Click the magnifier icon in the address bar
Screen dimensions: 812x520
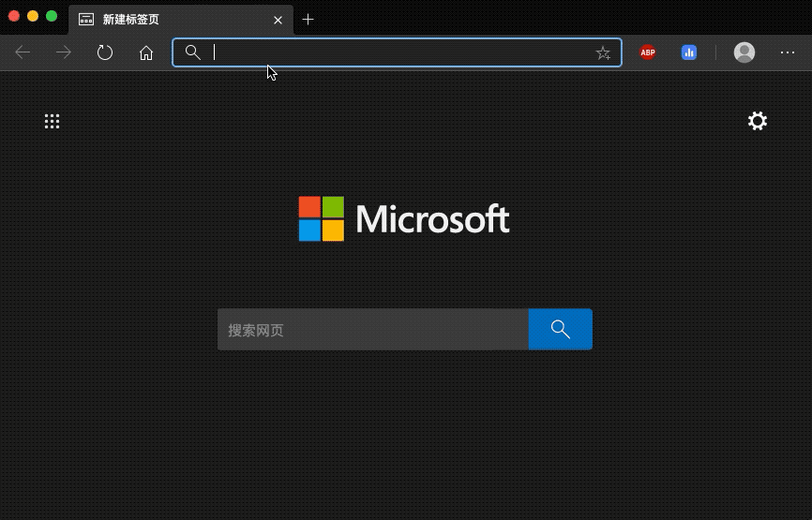pos(192,52)
